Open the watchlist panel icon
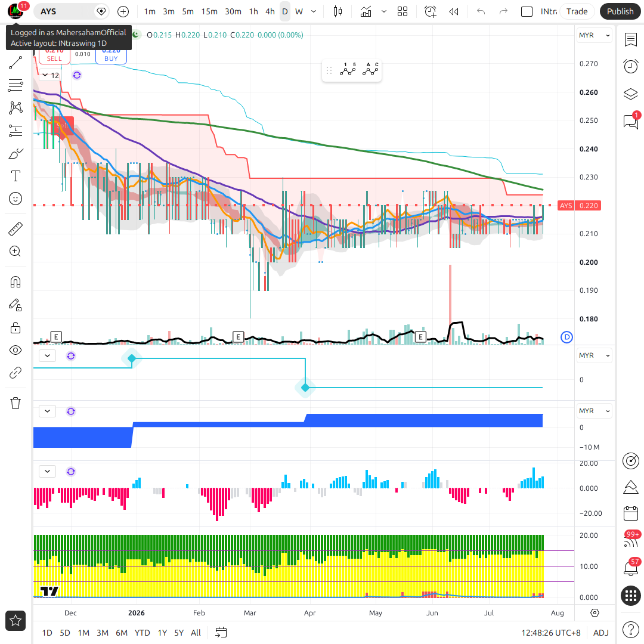This screenshot has height=644, width=644. tap(631, 40)
